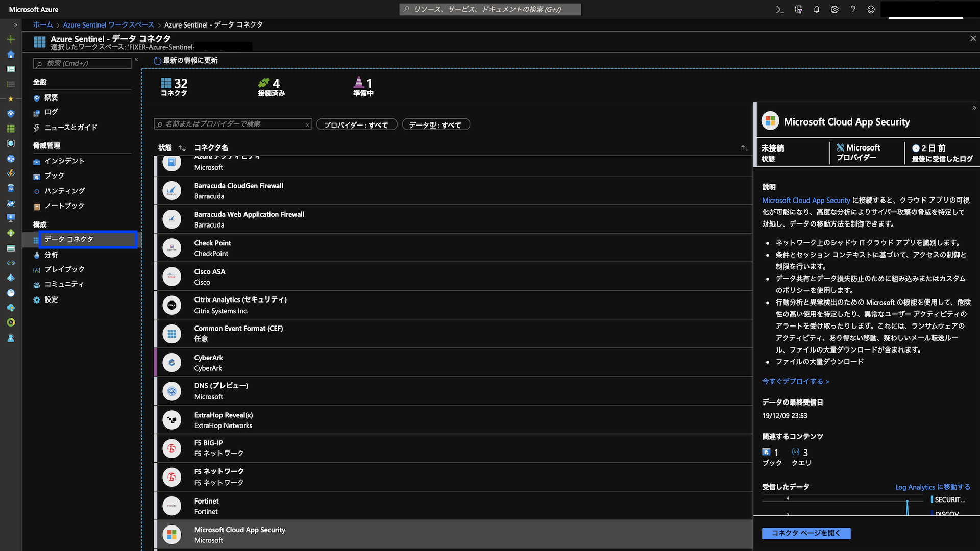
Task: Click the Log Analytics に移動する link
Action: pos(933,487)
